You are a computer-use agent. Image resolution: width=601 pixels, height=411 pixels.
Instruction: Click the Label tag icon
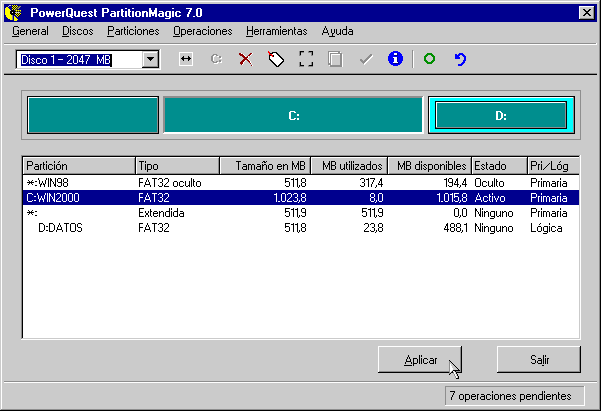(276, 59)
